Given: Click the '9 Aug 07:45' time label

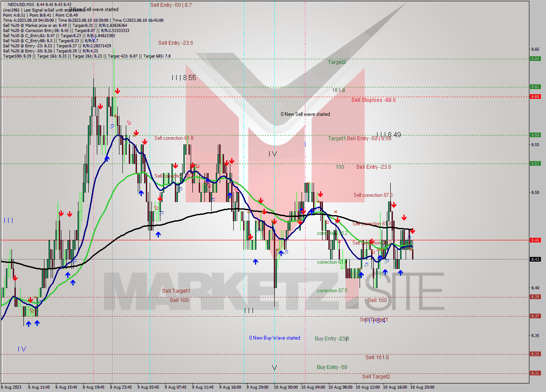Looking at the screenshot, I should [176, 387].
